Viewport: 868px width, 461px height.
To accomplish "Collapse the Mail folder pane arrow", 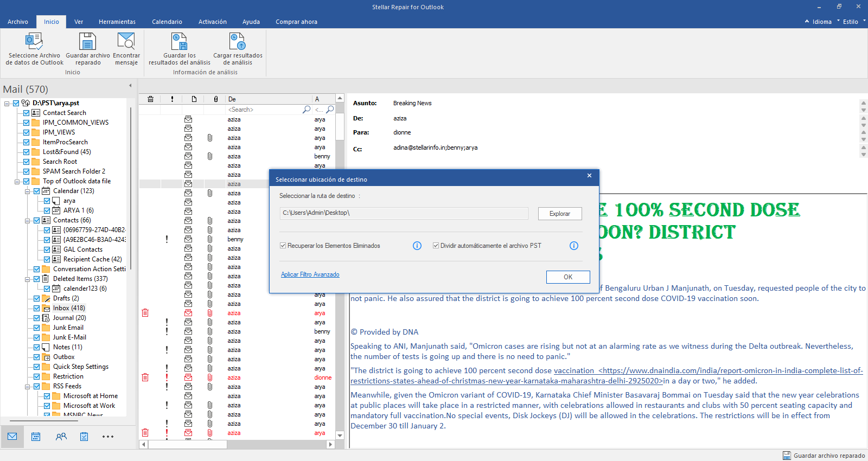I will click(130, 86).
